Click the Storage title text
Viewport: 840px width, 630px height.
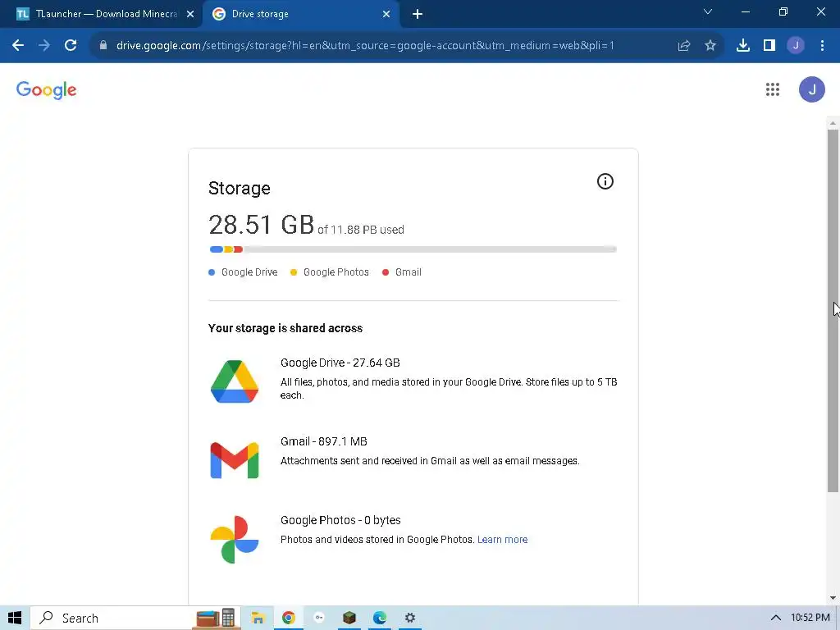pyautogui.click(x=239, y=189)
